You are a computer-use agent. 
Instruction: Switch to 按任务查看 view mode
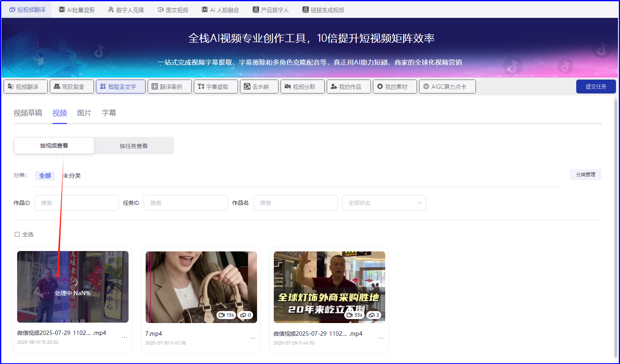pyautogui.click(x=133, y=146)
